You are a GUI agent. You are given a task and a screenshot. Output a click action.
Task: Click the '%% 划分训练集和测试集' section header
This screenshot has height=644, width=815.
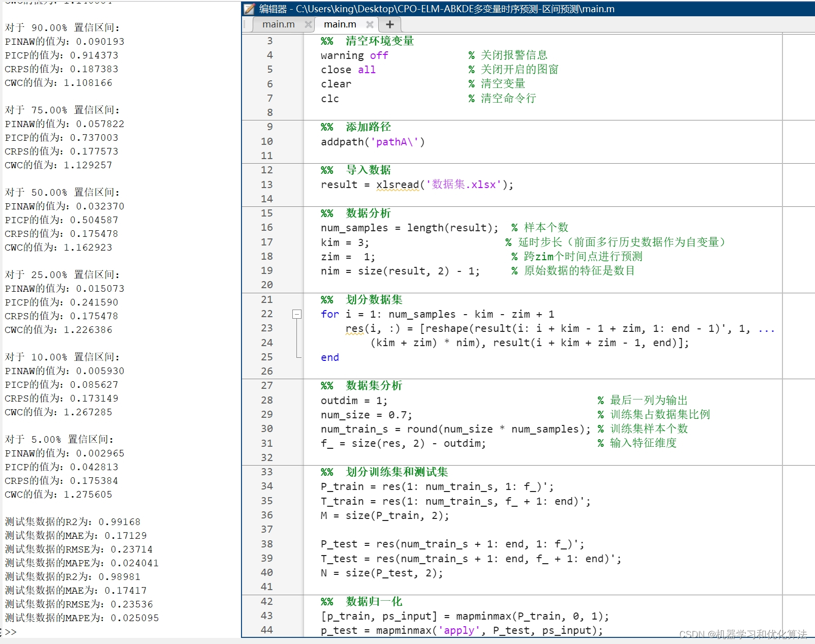(384, 472)
